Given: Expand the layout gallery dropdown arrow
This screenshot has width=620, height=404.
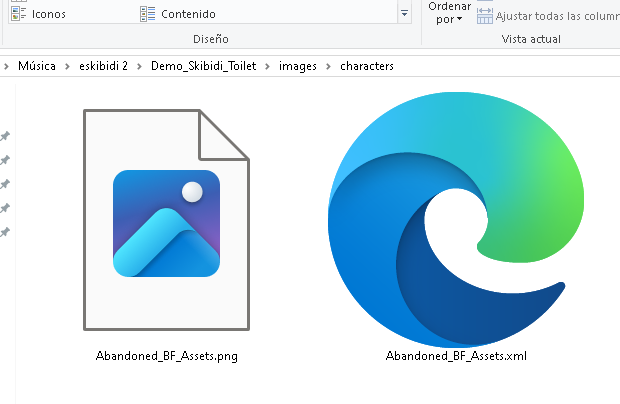Looking at the screenshot, I should [404, 13].
